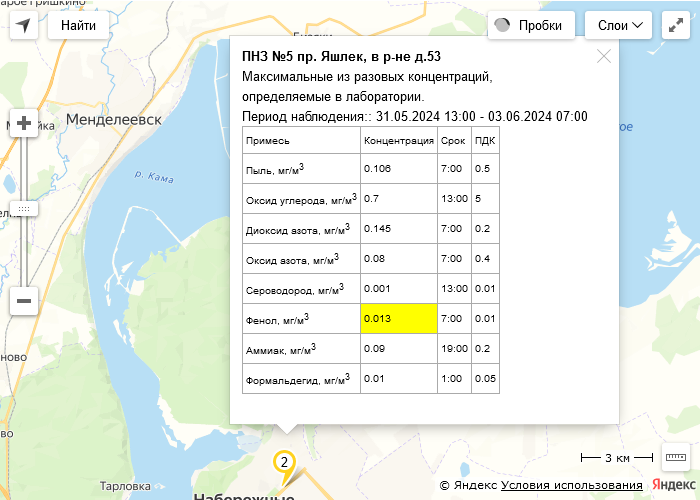Click the Аммиак time value 19:00

[454, 349]
